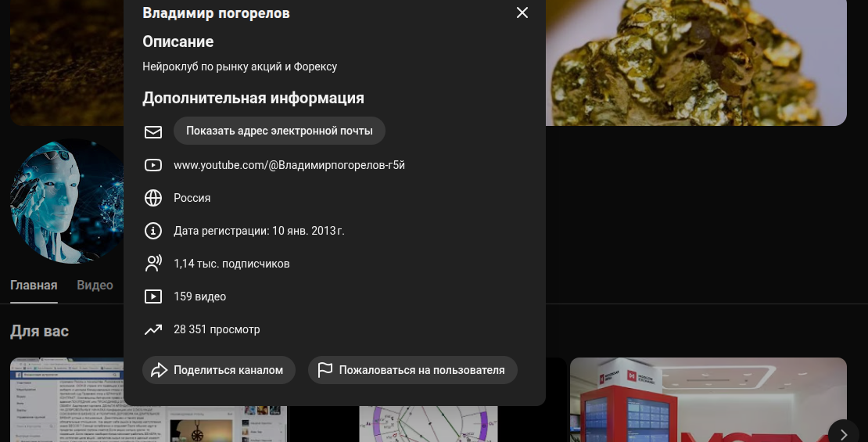
Task: Click the gold nugget banner image
Action: tap(696, 62)
